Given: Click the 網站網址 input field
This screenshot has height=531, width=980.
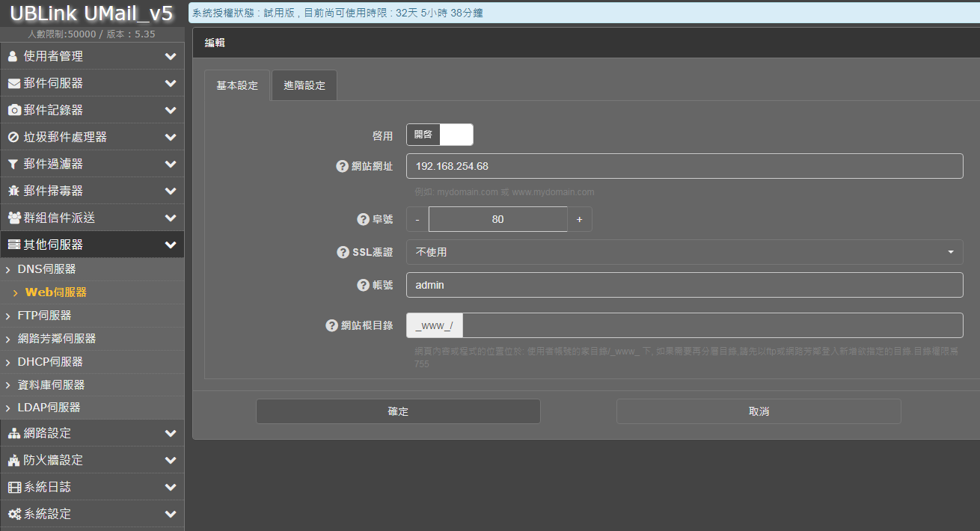Looking at the screenshot, I should coord(684,166).
